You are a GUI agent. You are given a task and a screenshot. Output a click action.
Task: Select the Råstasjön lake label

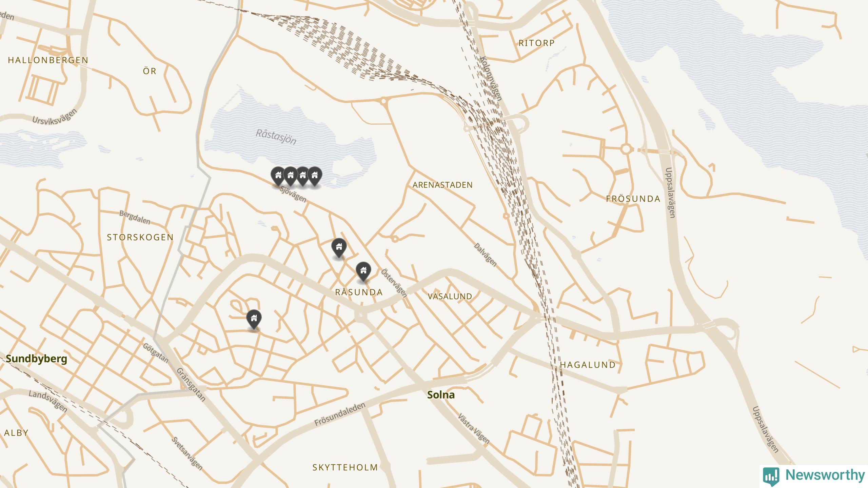(x=276, y=137)
